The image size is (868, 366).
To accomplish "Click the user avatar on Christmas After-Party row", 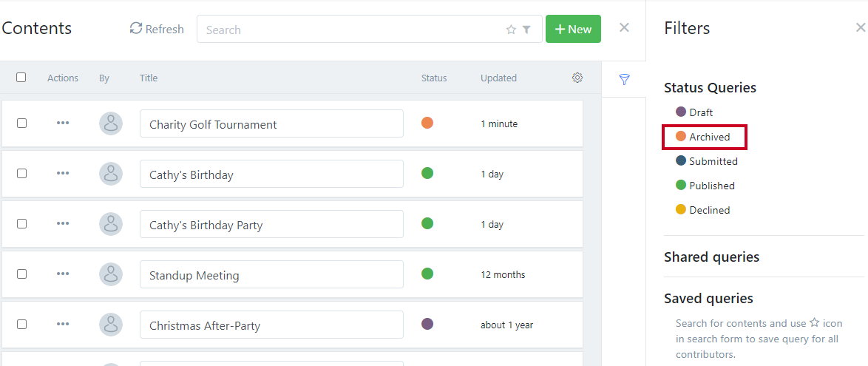I will [x=111, y=325].
